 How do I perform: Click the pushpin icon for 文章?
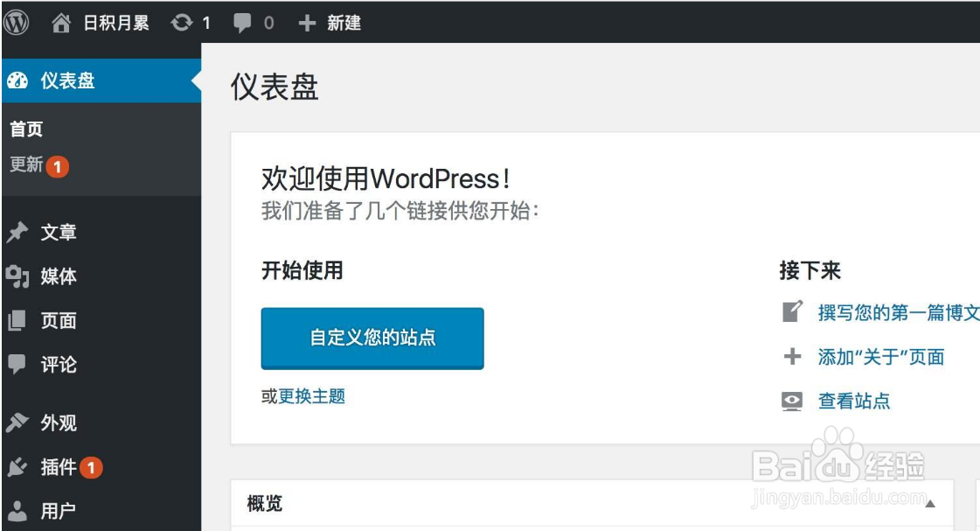[17, 233]
